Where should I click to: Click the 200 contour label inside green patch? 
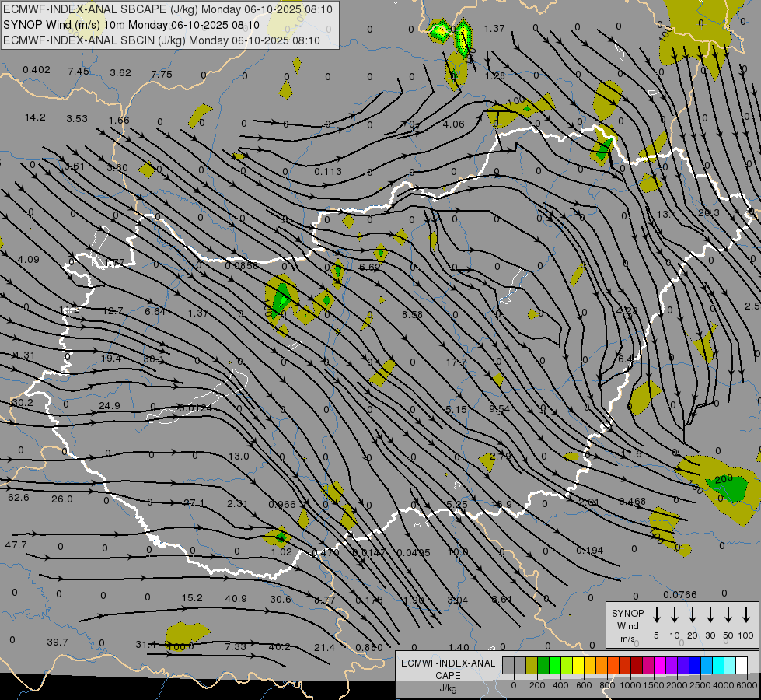pyautogui.click(x=723, y=479)
